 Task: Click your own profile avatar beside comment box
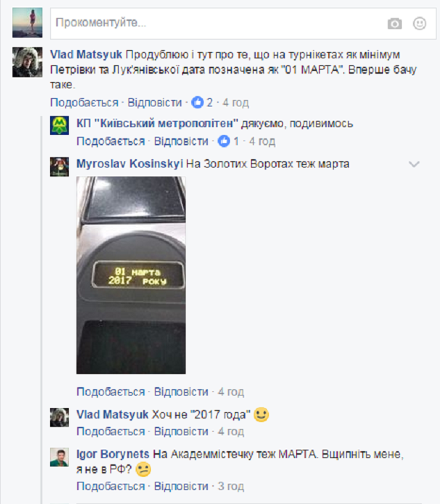[27, 22]
